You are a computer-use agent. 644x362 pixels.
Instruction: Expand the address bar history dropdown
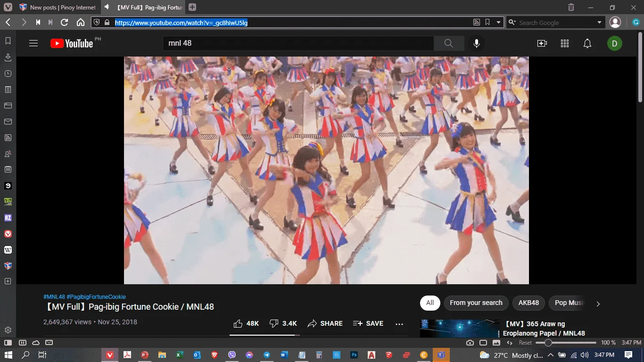click(498, 22)
